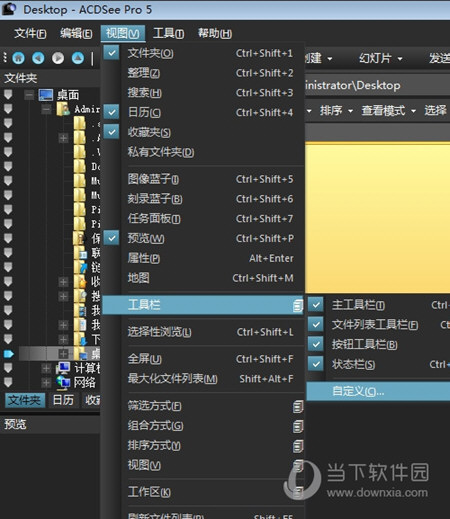This screenshot has height=519, width=450.
Task: Click the Admin user folder icon
Action: pos(63,109)
